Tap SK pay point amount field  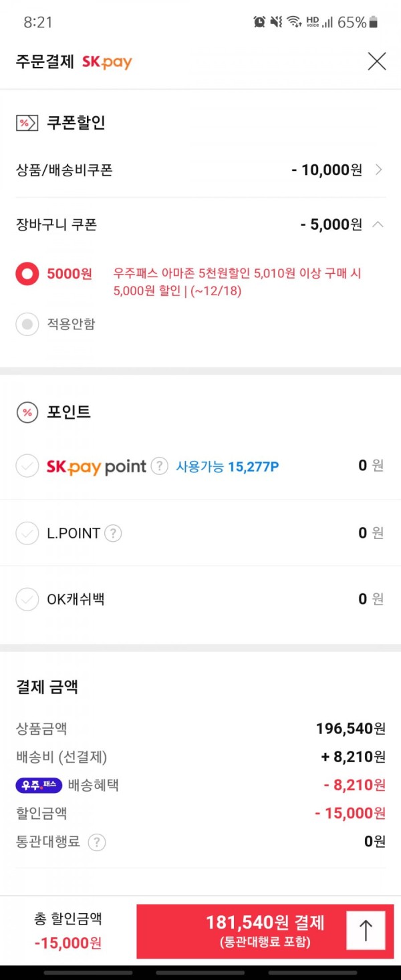371,466
